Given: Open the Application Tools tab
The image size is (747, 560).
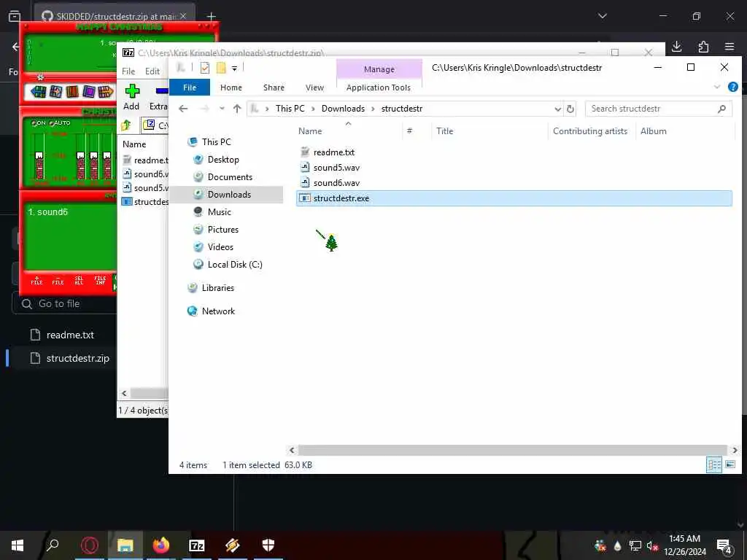Looking at the screenshot, I should [379, 87].
